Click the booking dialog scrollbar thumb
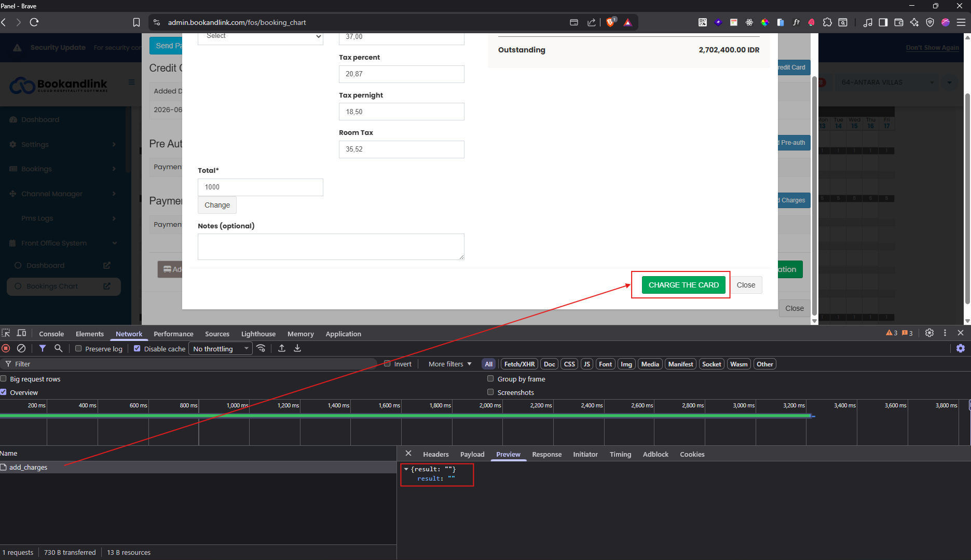Viewport: 971px width, 560px height. pos(814,195)
